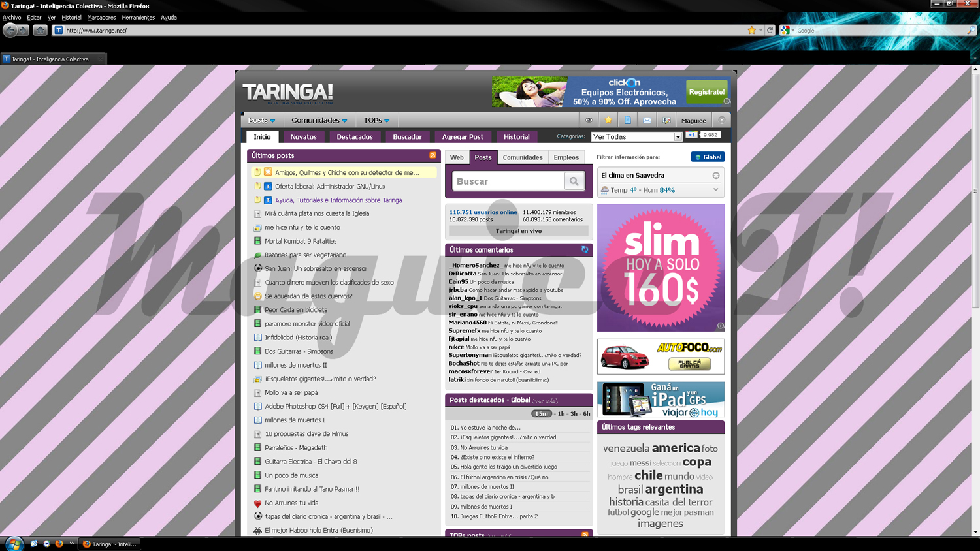Open the Historial site tab
The height and width of the screenshot is (551, 980).
(516, 136)
